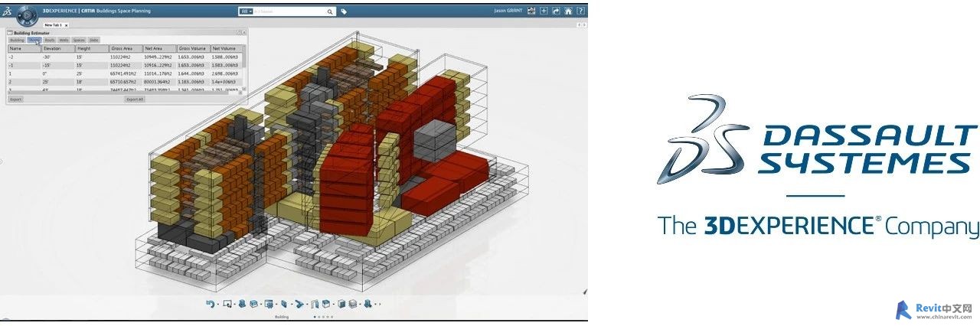Select the table cell with elevation -15'

click(57, 65)
